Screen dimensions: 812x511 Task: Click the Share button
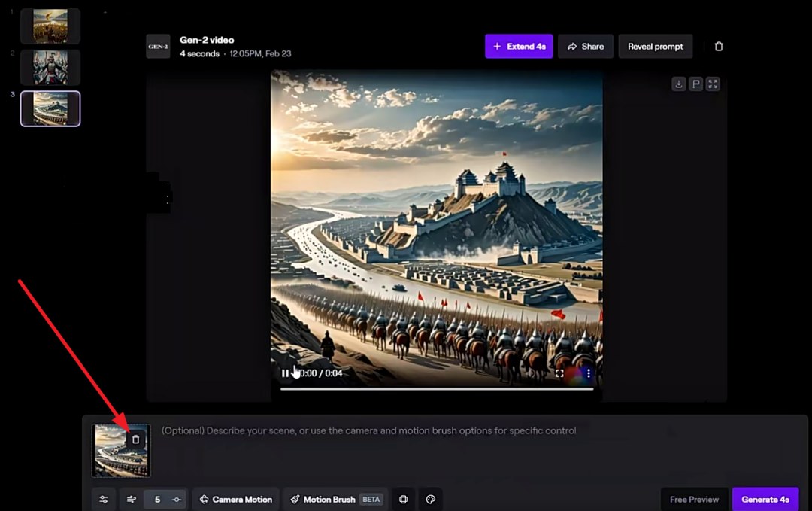(x=586, y=47)
